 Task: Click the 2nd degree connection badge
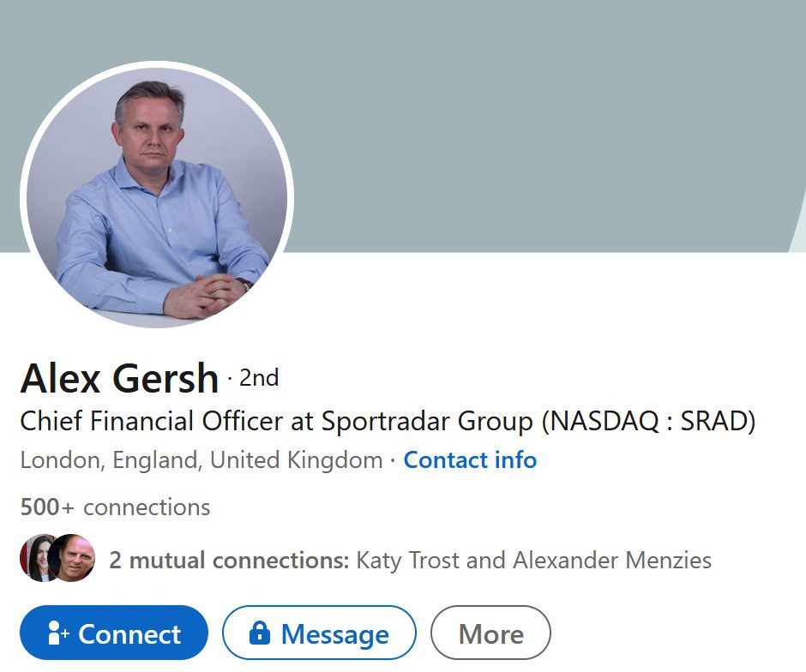pyautogui.click(x=258, y=378)
